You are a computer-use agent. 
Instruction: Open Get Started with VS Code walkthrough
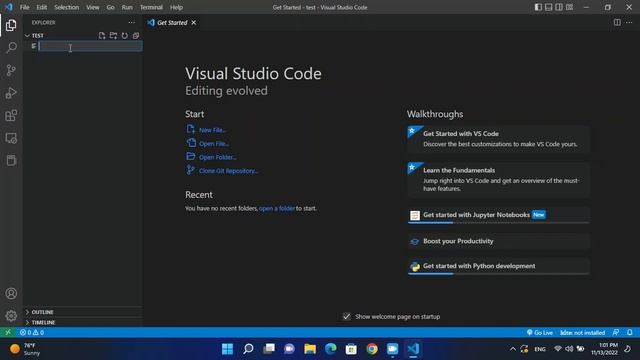click(x=498, y=139)
